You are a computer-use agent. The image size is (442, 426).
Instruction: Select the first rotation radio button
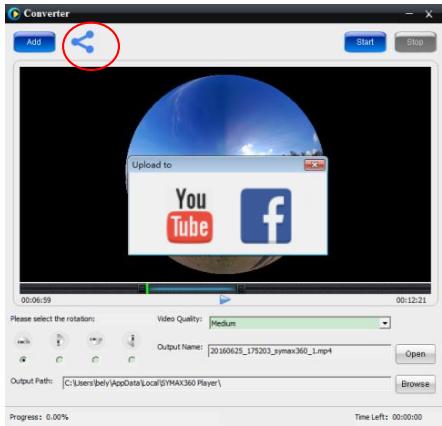[x=24, y=360]
